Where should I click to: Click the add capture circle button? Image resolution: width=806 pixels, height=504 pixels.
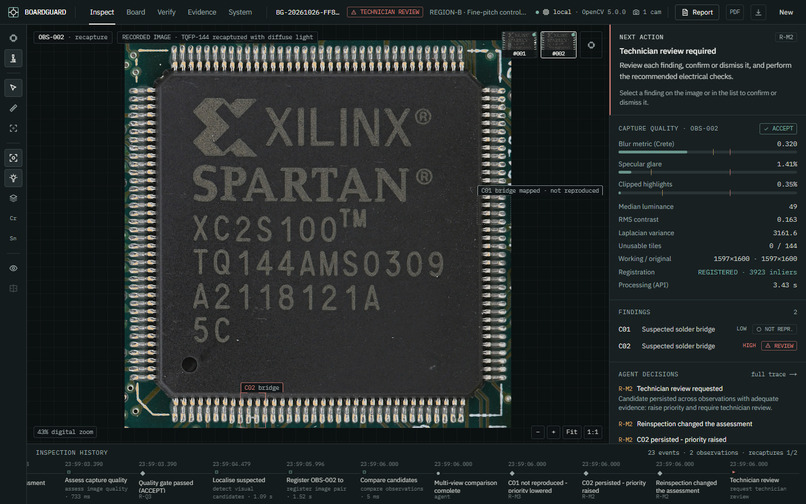(x=591, y=45)
